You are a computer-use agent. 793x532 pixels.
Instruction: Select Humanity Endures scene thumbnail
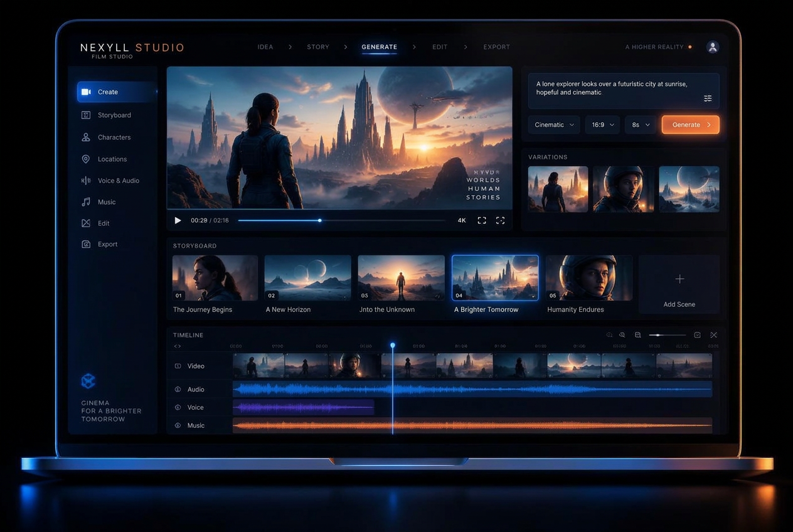(x=589, y=278)
